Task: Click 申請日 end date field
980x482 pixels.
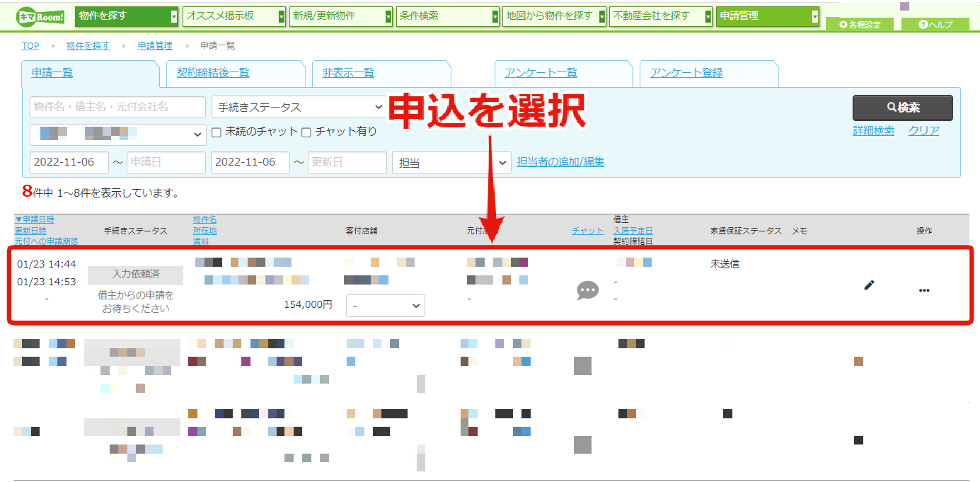Action: coord(166,162)
